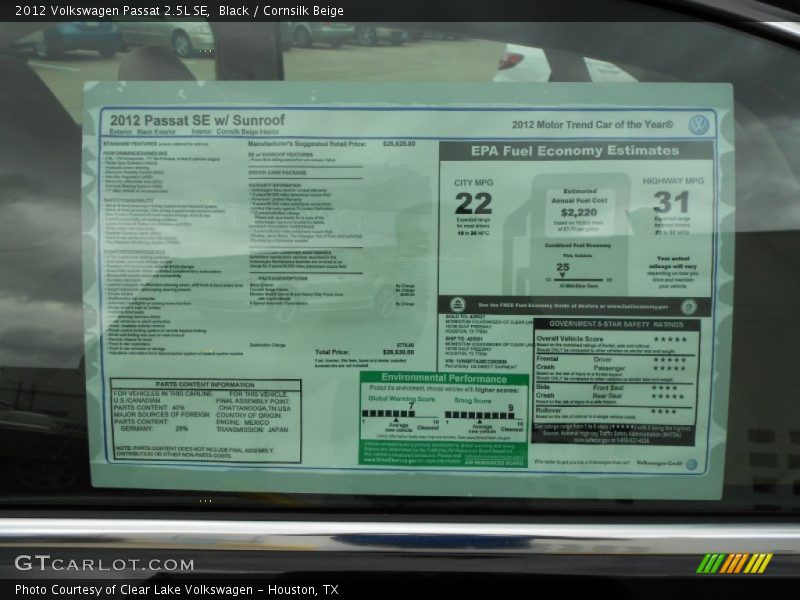Screen dimensions: 800x600
Task: Click '2012 Motor Trend Car of the Year' text
Action: tap(592, 124)
